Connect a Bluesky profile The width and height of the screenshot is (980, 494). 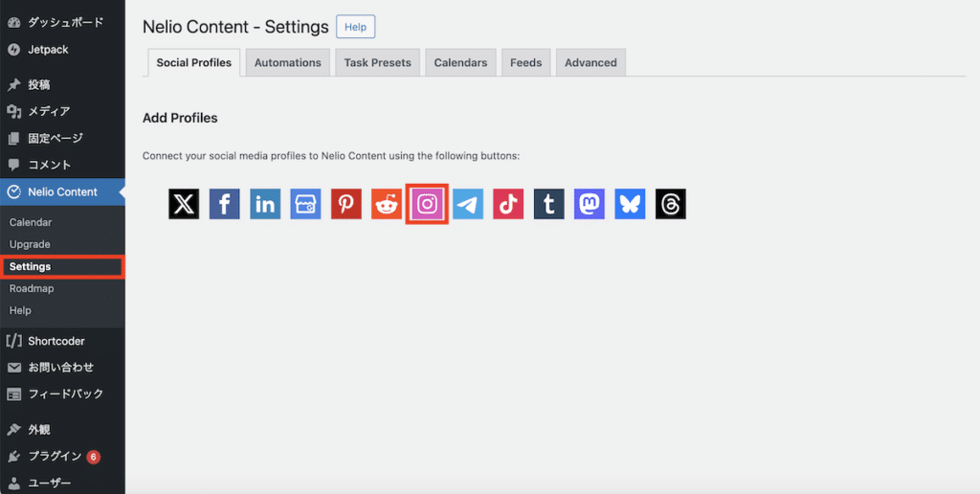[x=630, y=204]
